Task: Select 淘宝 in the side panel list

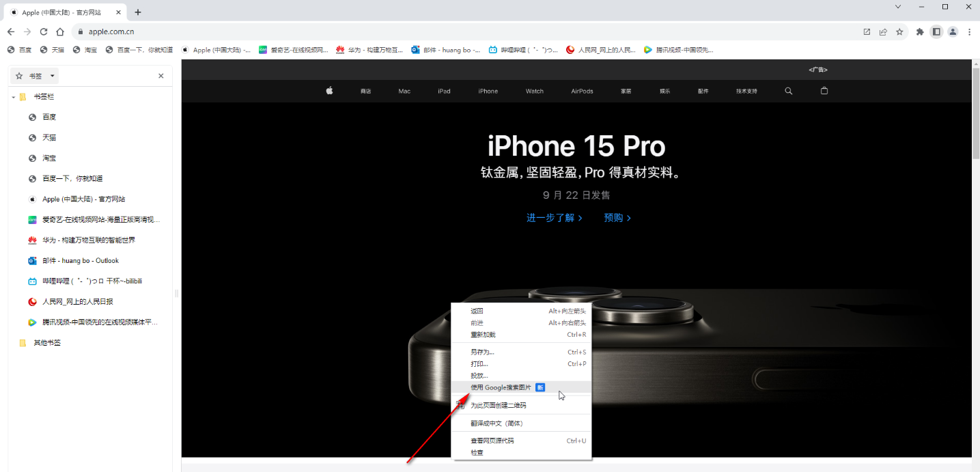Action: 91,158
